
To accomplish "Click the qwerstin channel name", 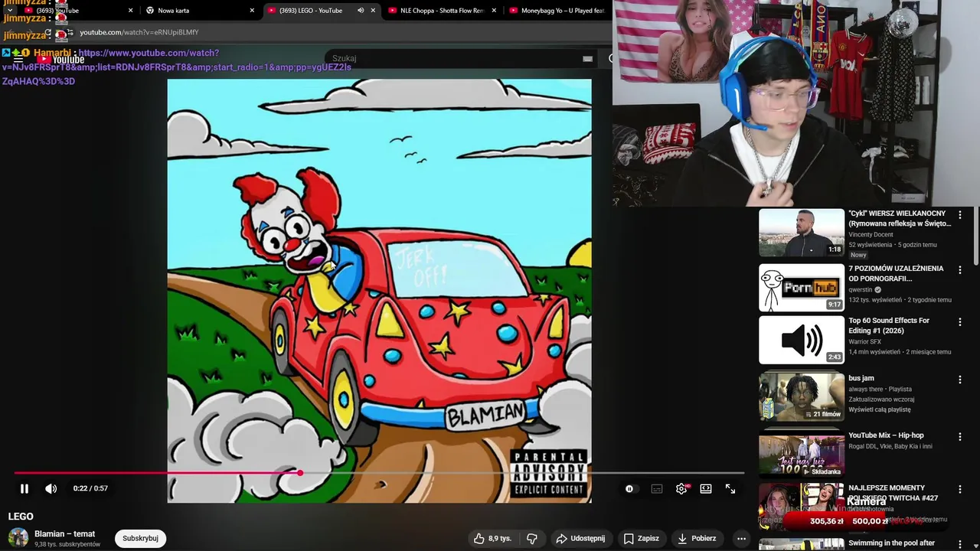I will click(x=861, y=290).
